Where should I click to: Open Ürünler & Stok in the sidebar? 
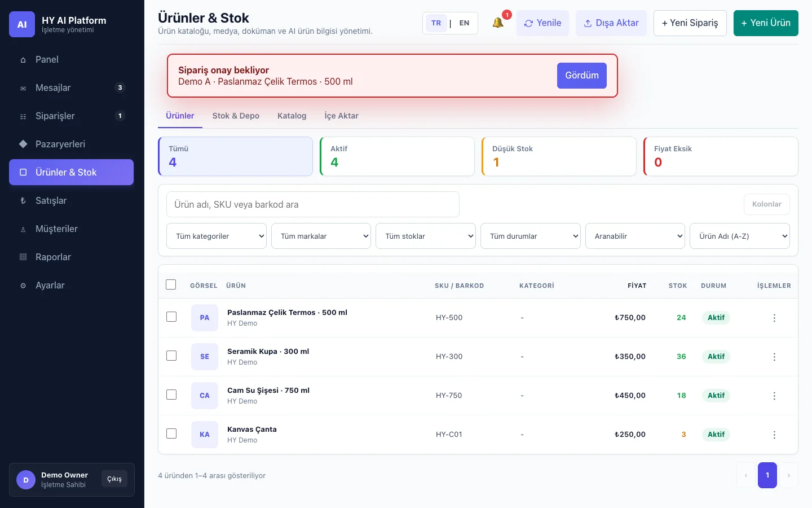71,172
